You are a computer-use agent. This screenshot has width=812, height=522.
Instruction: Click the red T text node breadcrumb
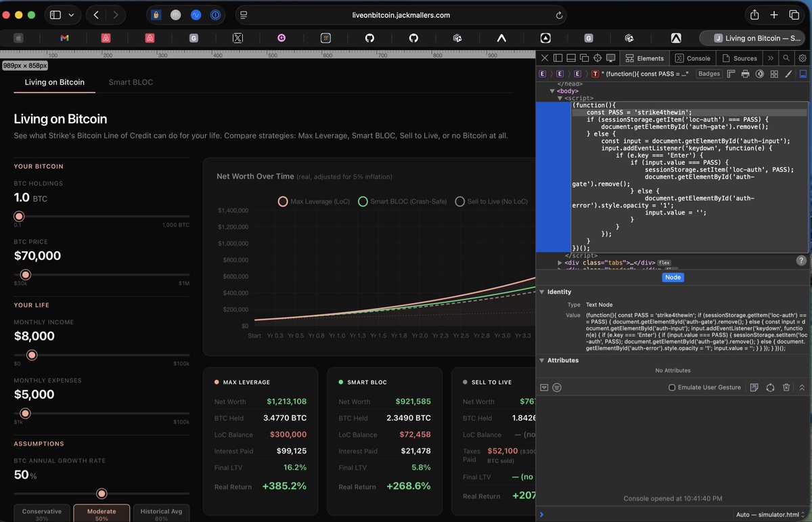pyautogui.click(x=595, y=74)
